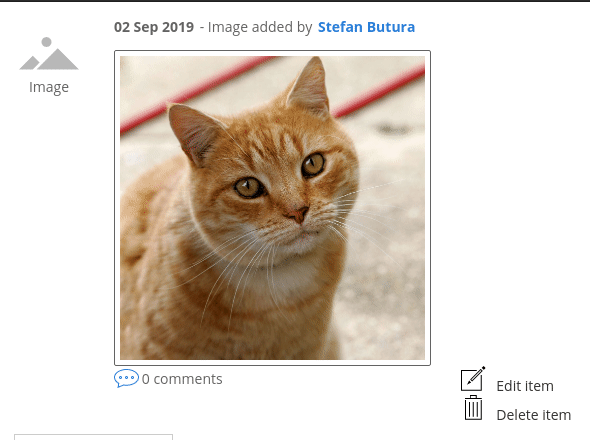Click the cat's upright right ear in photo
Viewport: 590px width, 440px height.
(310, 85)
